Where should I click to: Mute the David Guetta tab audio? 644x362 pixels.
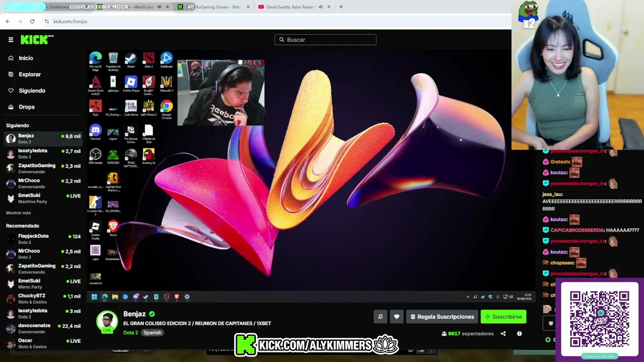pyautogui.click(x=320, y=7)
